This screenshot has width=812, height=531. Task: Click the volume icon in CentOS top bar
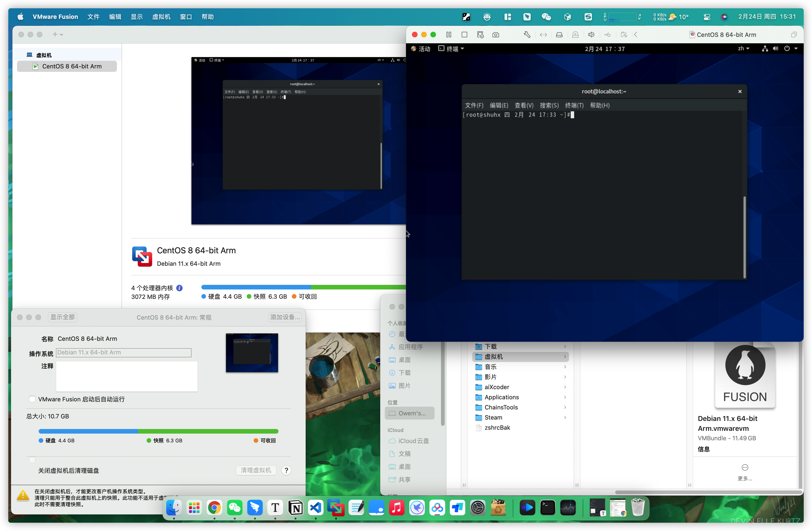(775, 48)
